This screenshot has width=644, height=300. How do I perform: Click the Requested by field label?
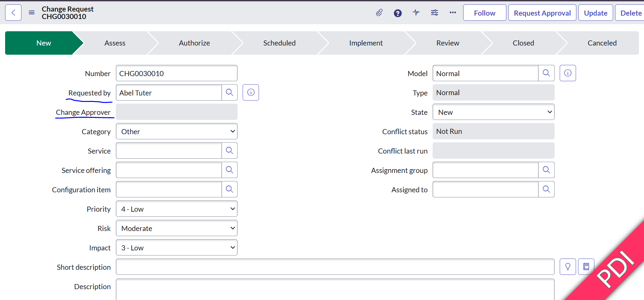point(89,93)
